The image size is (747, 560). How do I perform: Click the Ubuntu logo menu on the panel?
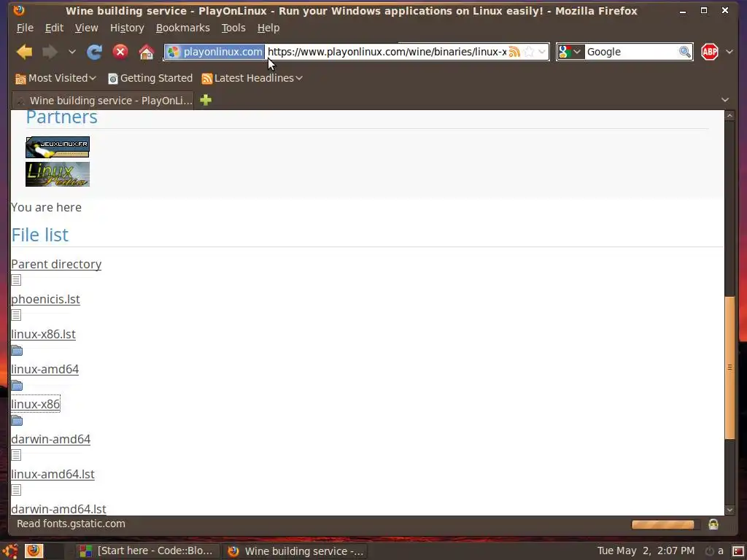[x=10, y=551]
